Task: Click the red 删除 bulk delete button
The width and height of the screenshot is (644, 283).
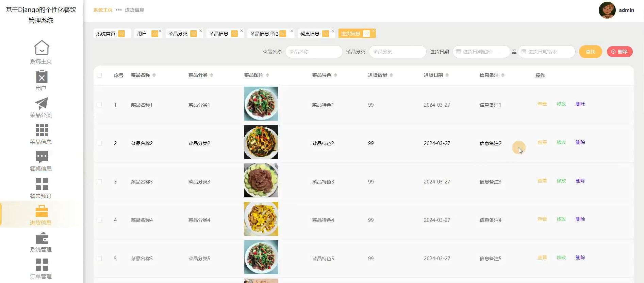Action: pyautogui.click(x=620, y=52)
